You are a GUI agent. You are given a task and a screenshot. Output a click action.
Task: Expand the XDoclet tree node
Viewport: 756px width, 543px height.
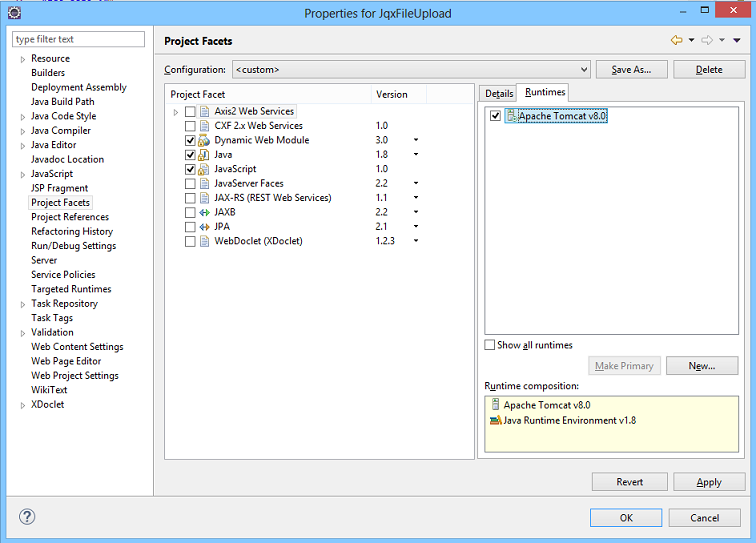point(23,406)
